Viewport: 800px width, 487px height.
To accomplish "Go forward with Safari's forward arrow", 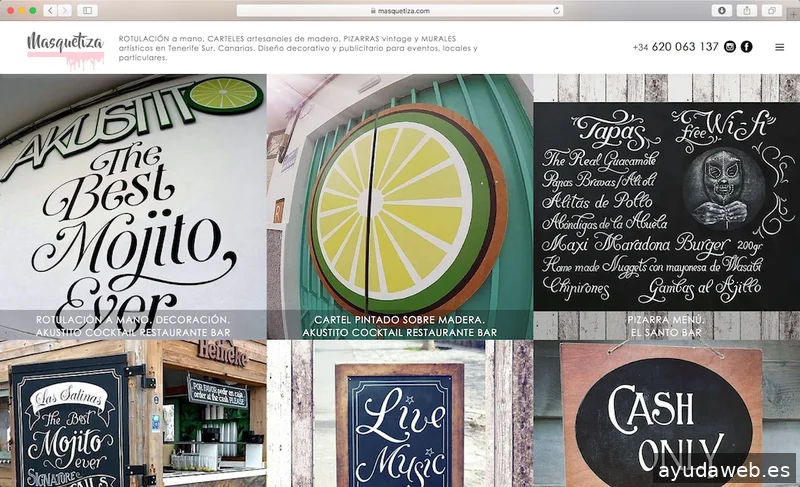I will click(65, 10).
